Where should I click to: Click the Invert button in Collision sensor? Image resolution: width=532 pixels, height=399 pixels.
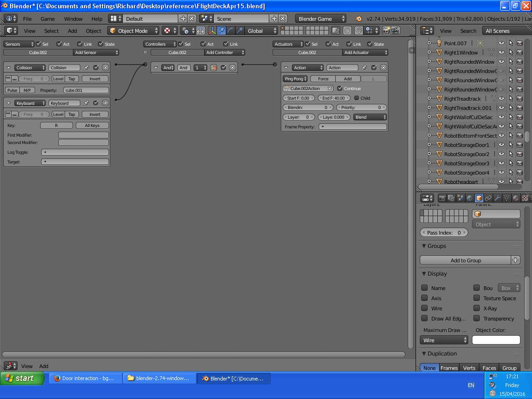95,79
